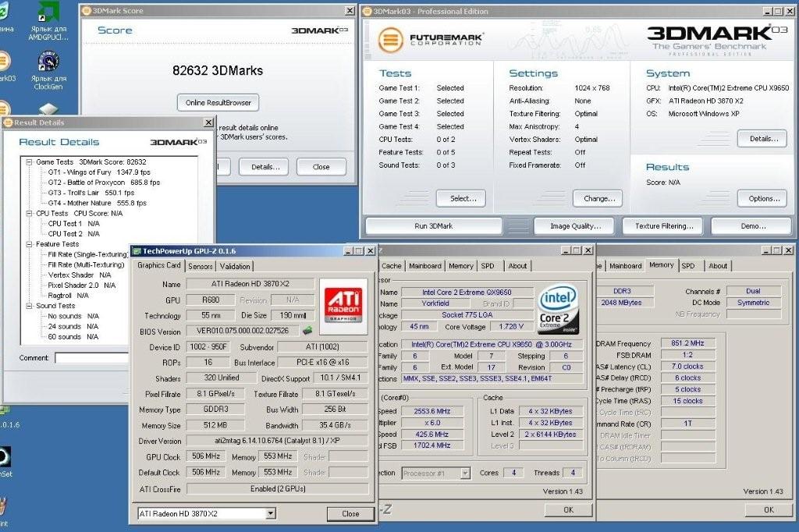Click Close button in 3DMark Score window

point(321,167)
